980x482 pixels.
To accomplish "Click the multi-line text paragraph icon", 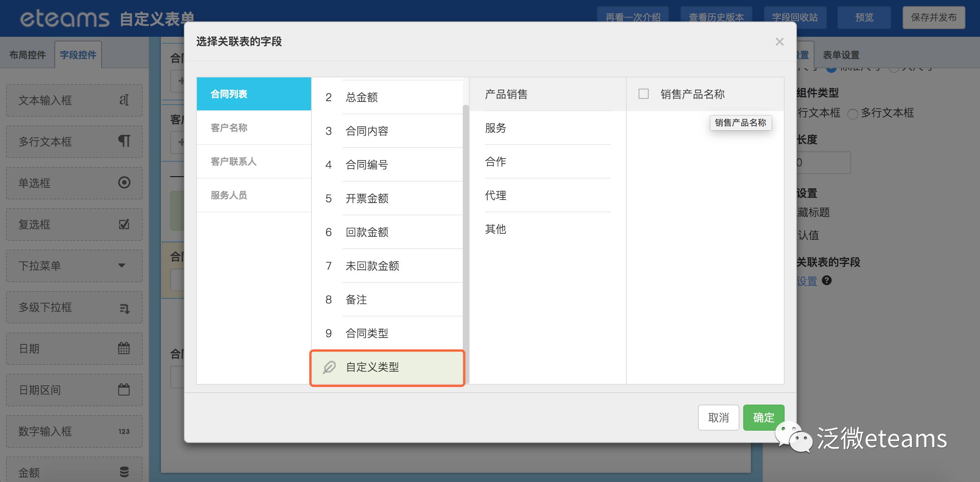I will tap(124, 141).
